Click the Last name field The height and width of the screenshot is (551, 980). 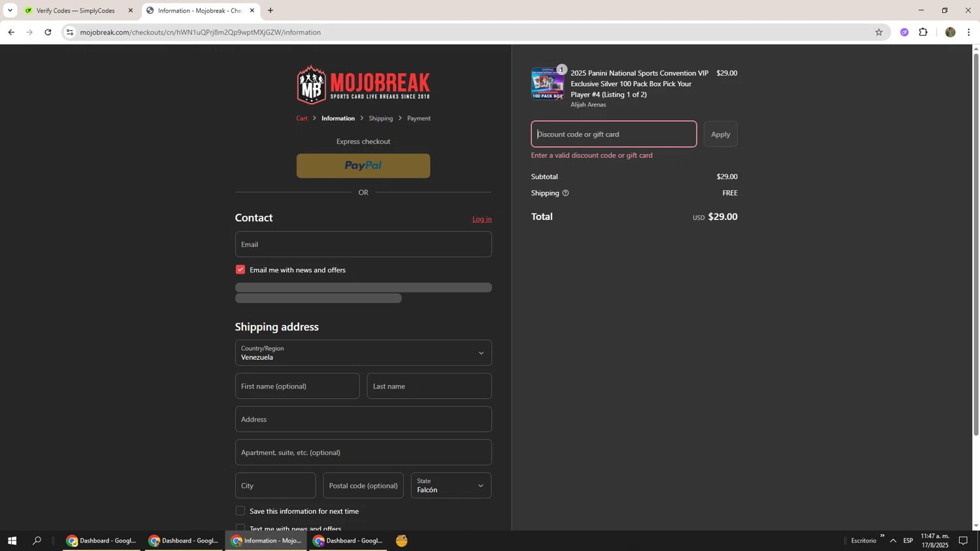429,386
